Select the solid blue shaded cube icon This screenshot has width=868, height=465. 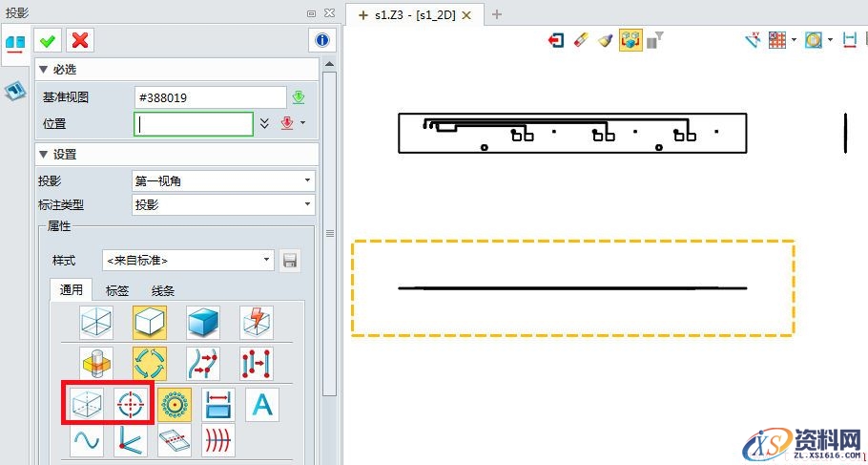[203, 323]
